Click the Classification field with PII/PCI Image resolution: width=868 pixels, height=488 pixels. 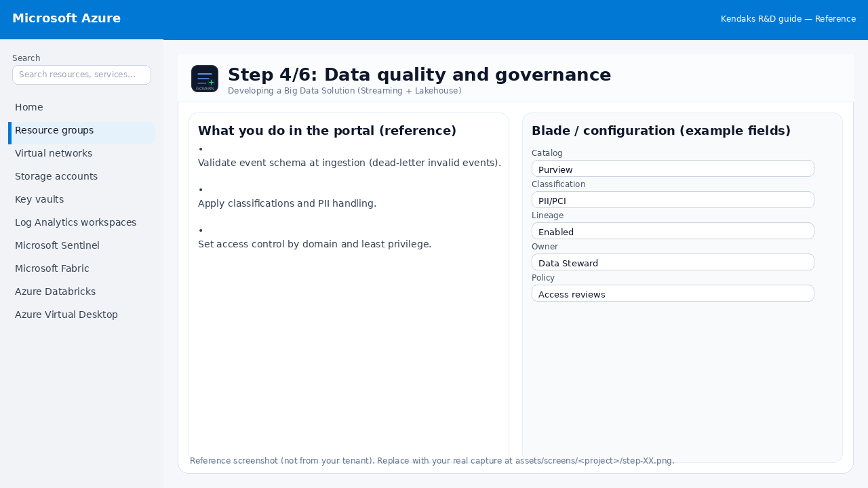[673, 199]
